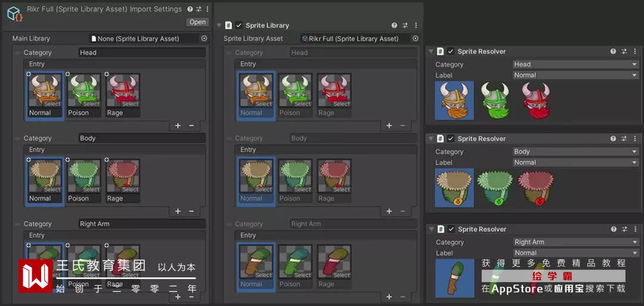Screen dimensions: 644x306
Task: Select Poison head entry in Import Settings
Action: click(84, 96)
